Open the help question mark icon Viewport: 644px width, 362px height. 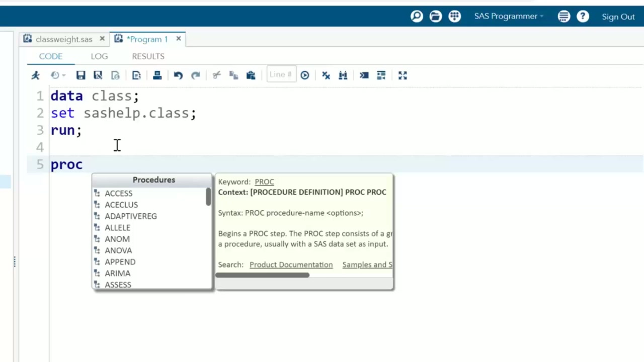(x=583, y=16)
